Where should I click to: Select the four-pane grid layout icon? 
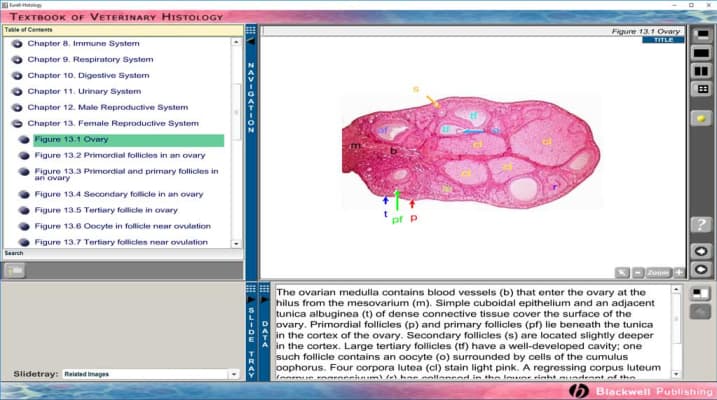point(702,88)
